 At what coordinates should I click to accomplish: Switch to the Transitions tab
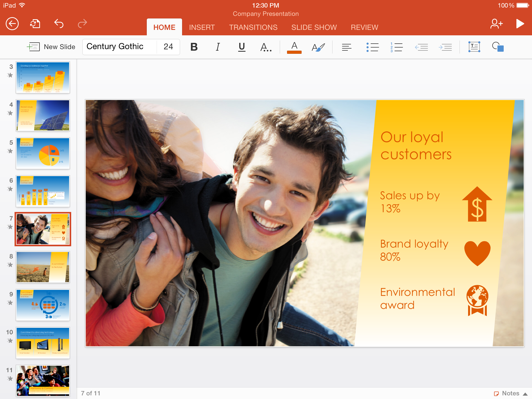(253, 27)
